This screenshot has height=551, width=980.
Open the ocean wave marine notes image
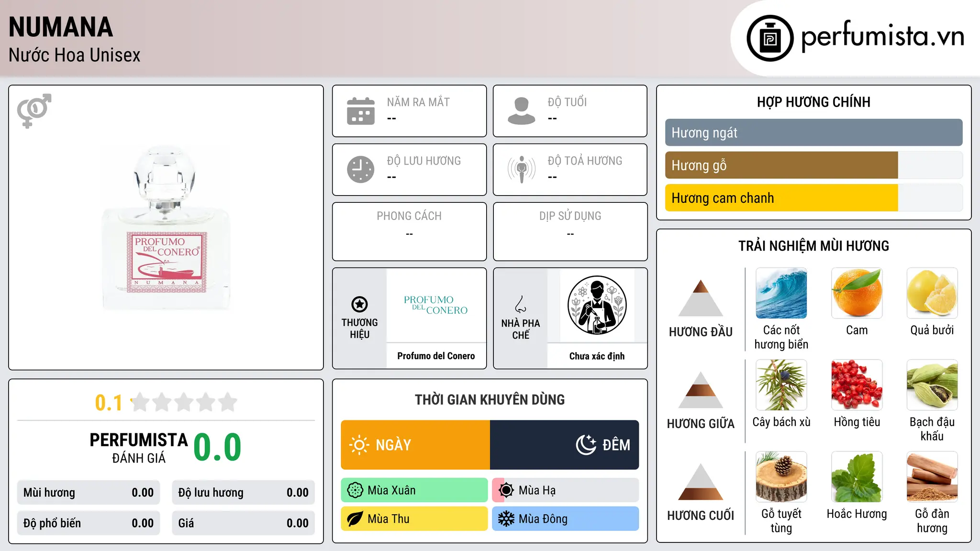pyautogui.click(x=781, y=293)
